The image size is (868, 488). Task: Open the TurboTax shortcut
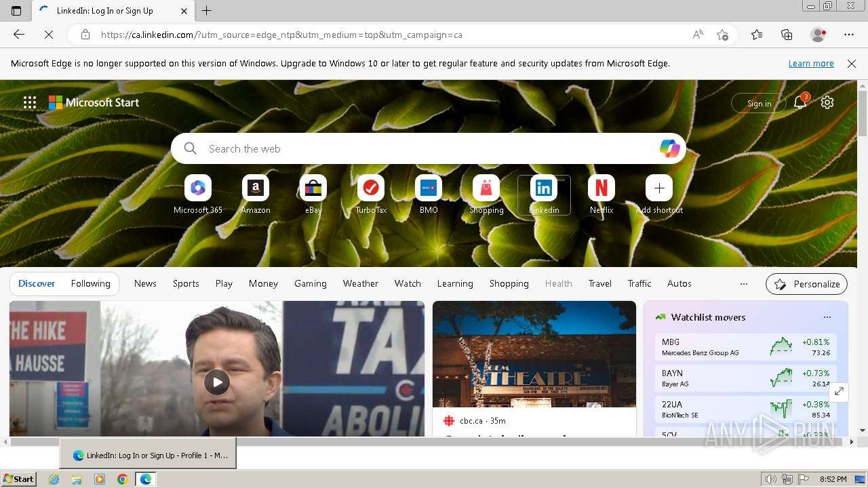pyautogui.click(x=371, y=195)
